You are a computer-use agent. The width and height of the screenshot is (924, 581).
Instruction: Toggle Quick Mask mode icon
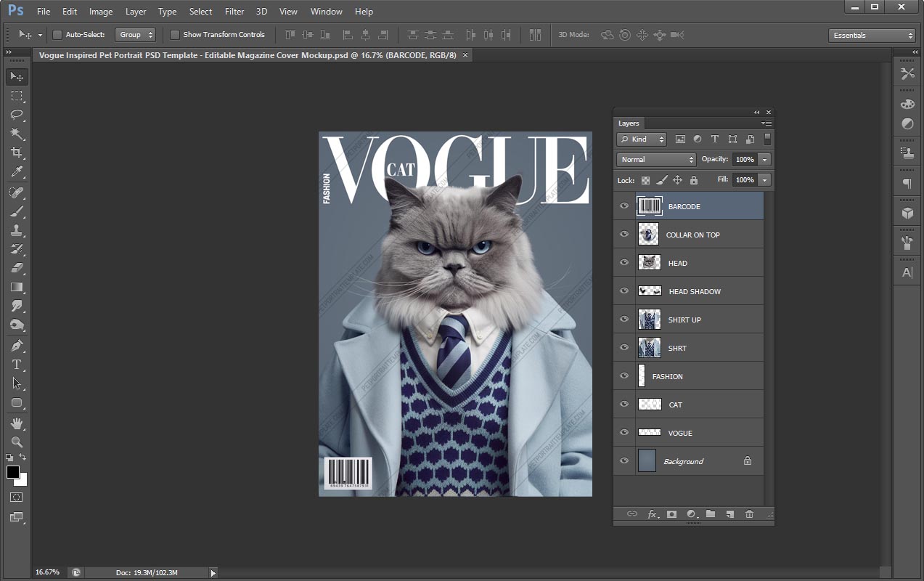pos(16,497)
